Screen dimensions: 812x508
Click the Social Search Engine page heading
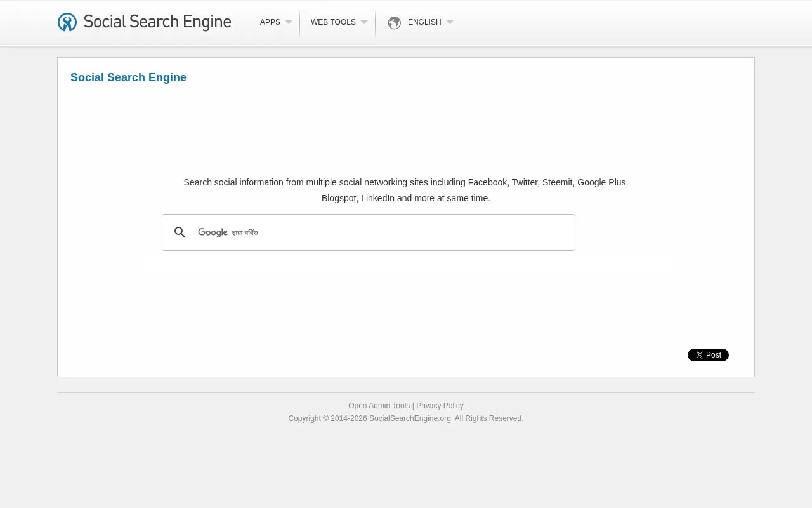[128, 77]
